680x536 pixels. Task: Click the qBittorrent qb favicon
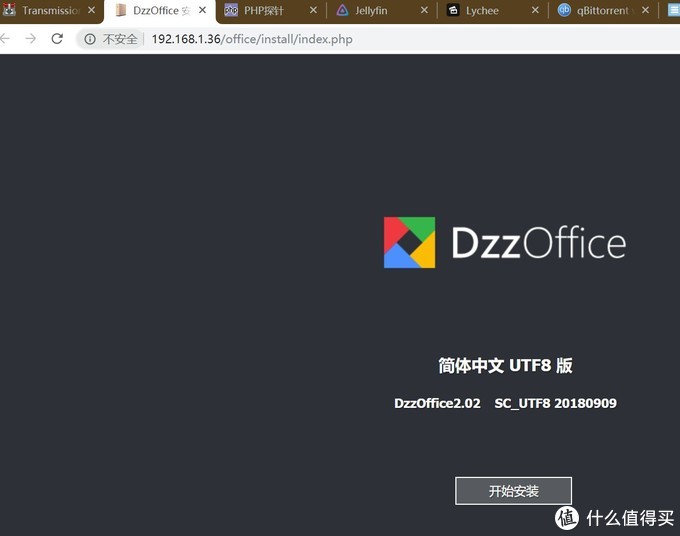pos(564,10)
